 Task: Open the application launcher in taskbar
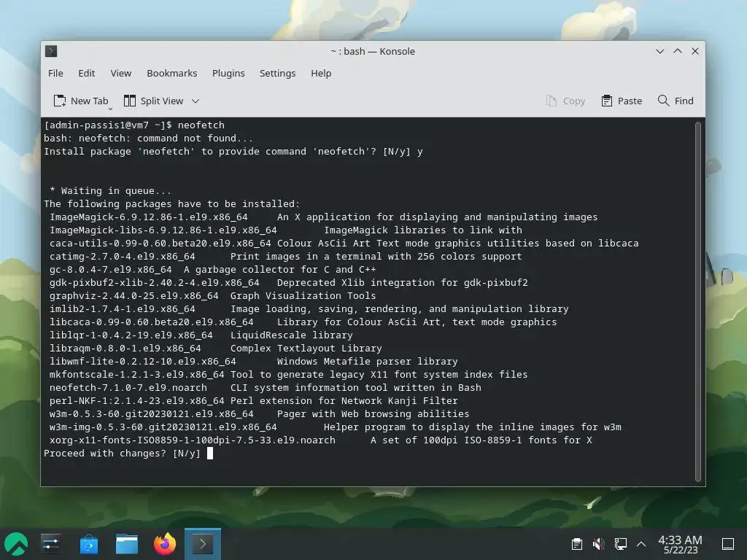[x=16, y=544]
